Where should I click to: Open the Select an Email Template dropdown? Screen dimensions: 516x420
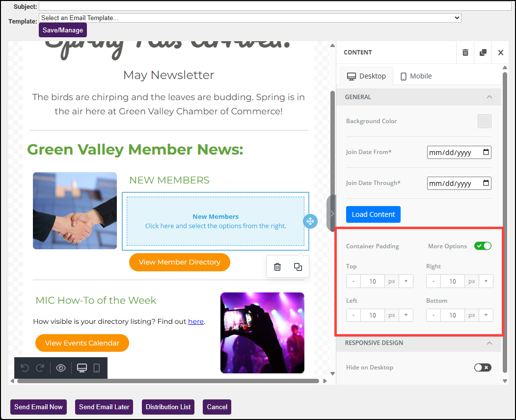[250, 18]
